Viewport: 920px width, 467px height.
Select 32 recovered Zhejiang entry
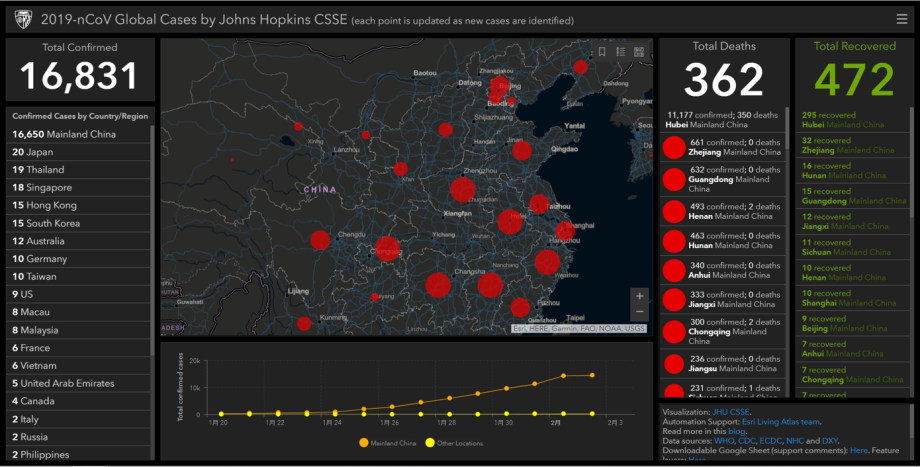click(x=853, y=145)
